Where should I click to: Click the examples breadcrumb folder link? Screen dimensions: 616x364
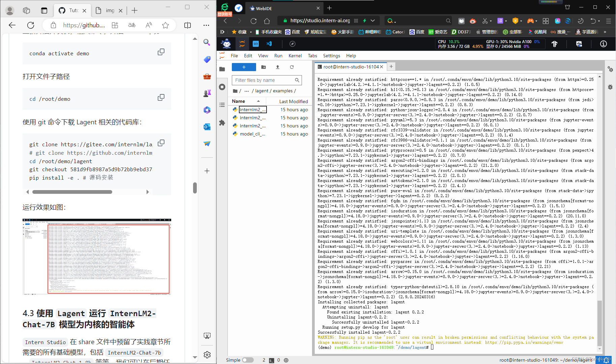pyautogui.click(x=283, y=91)
